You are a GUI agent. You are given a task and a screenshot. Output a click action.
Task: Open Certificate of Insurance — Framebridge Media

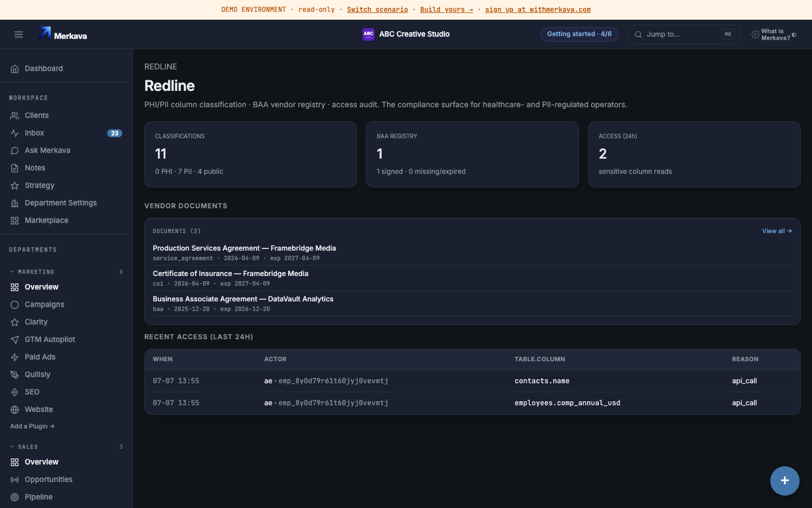231,274
